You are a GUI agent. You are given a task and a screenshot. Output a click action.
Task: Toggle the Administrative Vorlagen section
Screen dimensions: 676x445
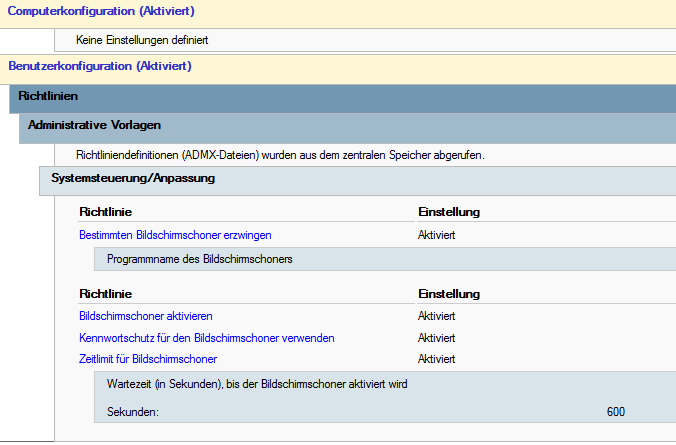coord(95,125)
